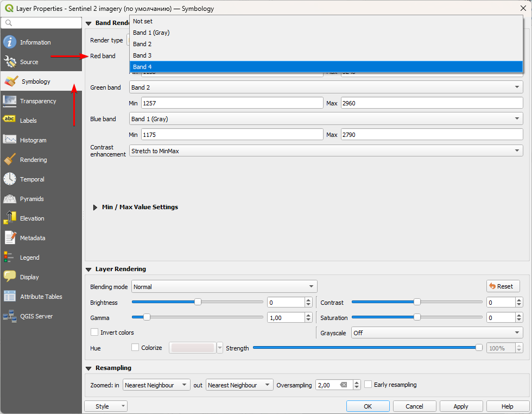Toggle the Colorize checkbox
Viewport: 532px width, 414px height.
(x=136, y=348)
